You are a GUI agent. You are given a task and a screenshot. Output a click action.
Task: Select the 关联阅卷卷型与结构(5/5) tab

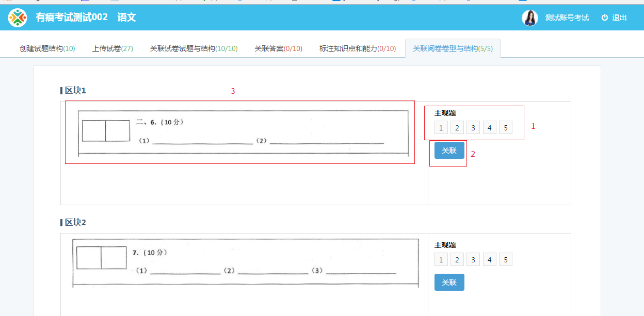coord(453,48)
